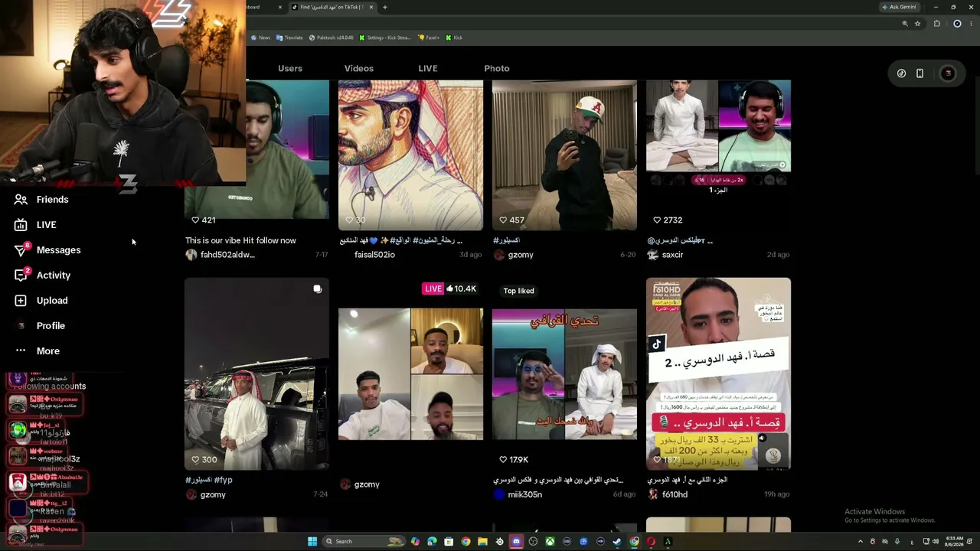Open faisal502io's profile link

click(x=374, y=255)
